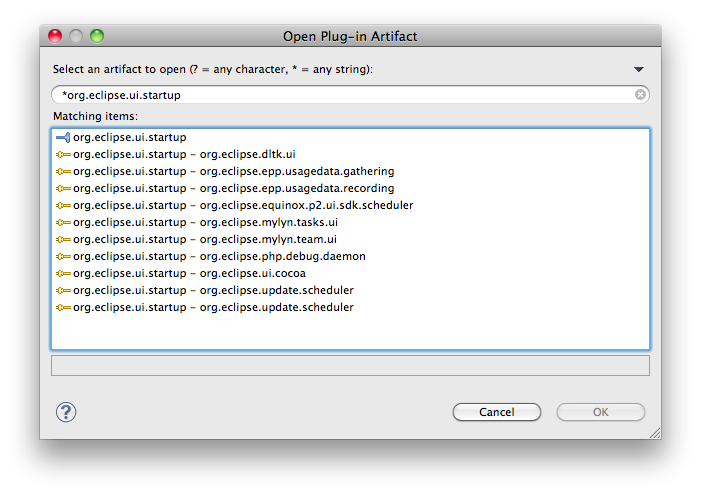
Task: Click the Cancel button
Action: (x=497, y=412)
